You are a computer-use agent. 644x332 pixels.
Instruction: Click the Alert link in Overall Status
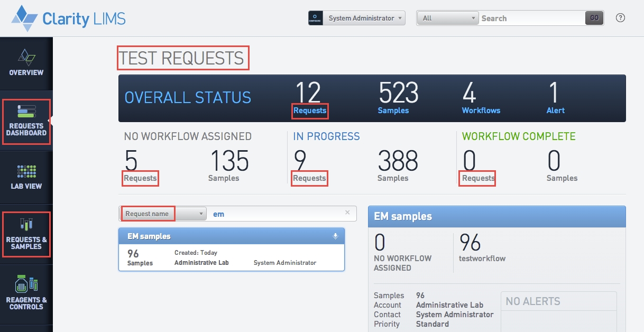(555, 110)
